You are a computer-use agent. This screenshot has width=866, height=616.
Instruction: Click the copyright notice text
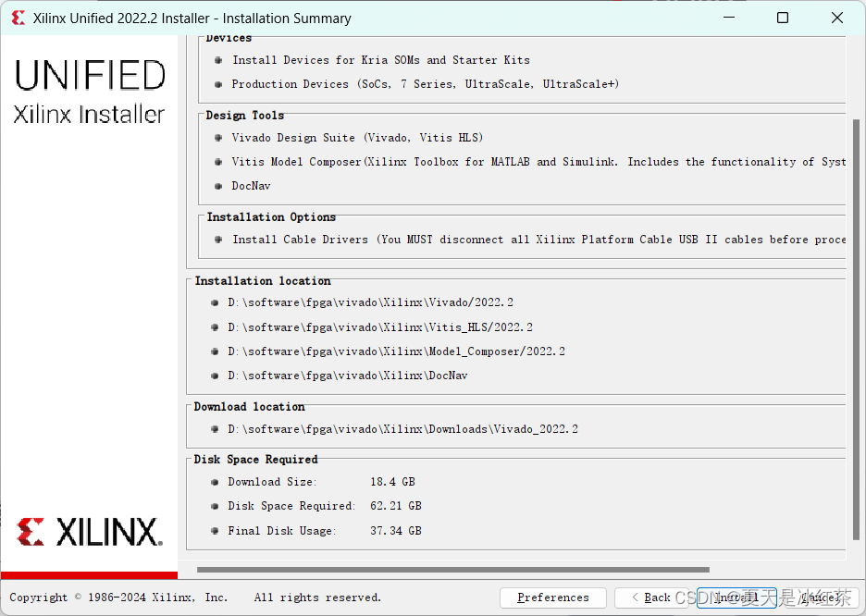point(195,598)
